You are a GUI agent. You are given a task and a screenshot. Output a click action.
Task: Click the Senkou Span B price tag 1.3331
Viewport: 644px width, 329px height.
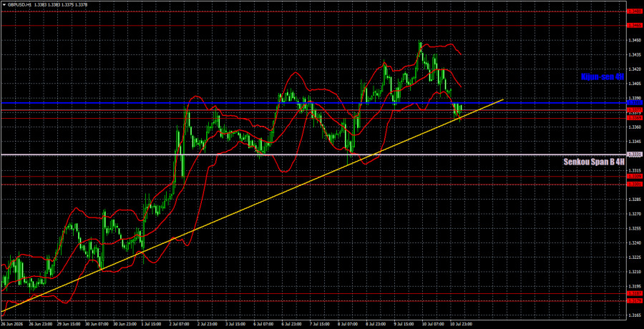click(635, 154)
